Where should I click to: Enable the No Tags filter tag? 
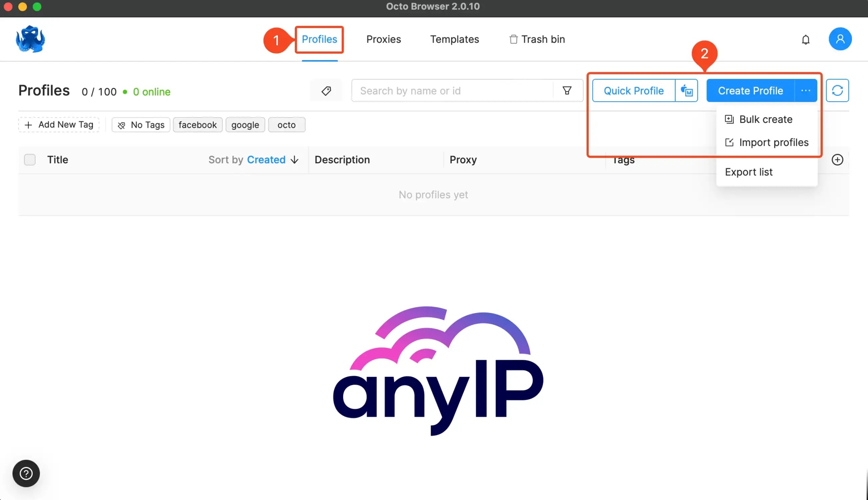click(x=140, y=125)
